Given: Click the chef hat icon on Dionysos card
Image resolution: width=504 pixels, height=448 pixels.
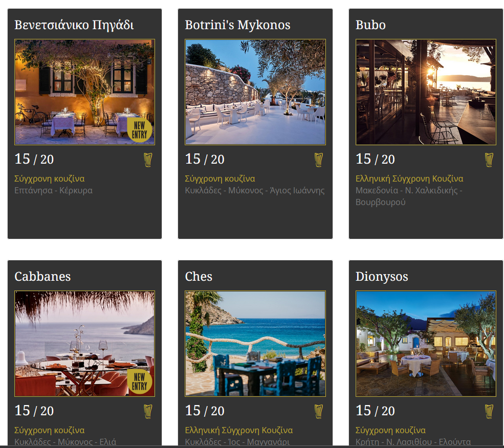Looking at the screenshot, I should pos(489,411).
